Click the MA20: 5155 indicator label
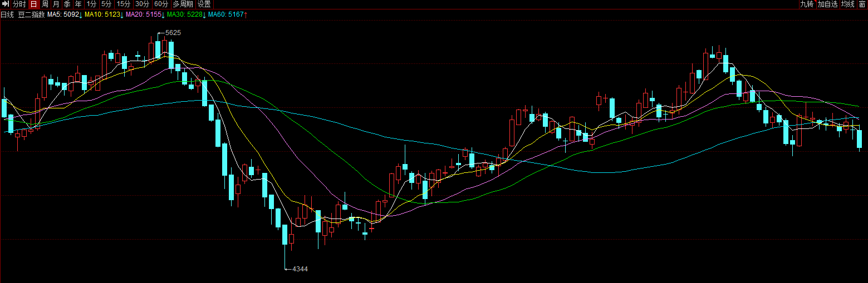The width and height of the screenshot is (868, 283). (145, 14)
